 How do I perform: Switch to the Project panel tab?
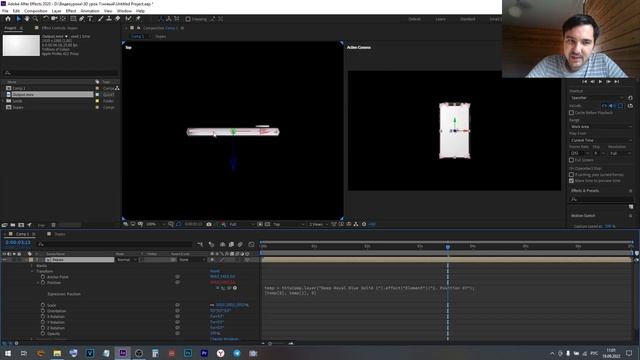click(x=10, y=28)
